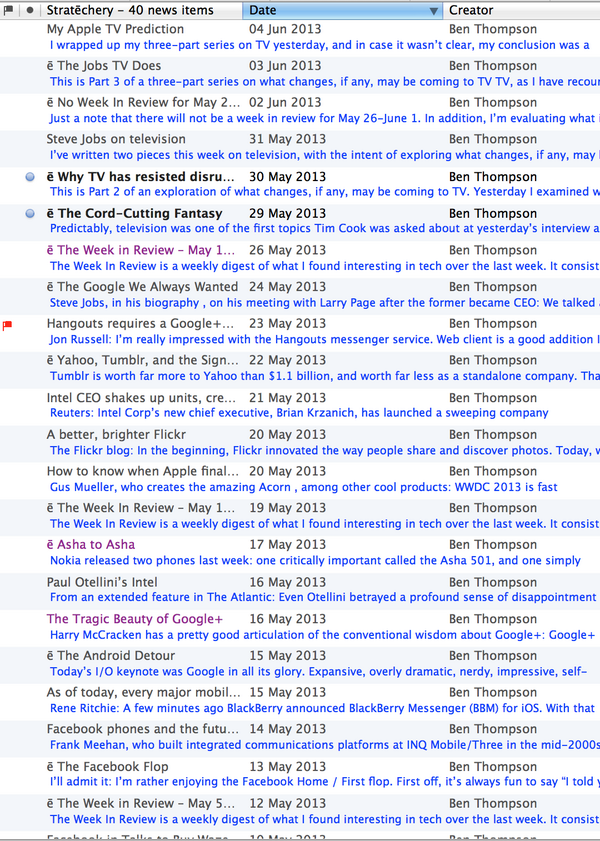Sort by Stratēchery title column header

[130, 10]
